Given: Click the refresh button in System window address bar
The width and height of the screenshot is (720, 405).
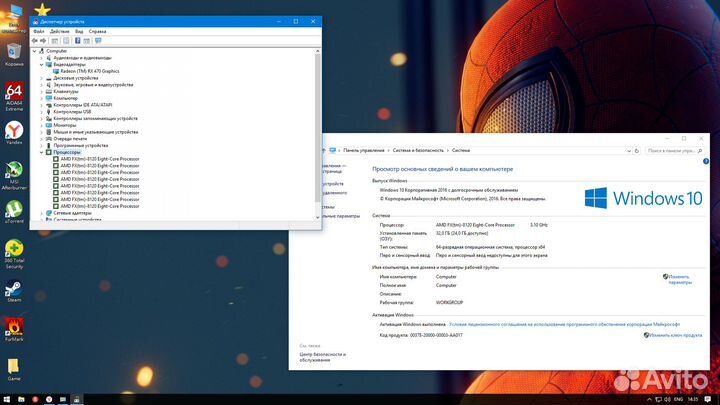Looking at the screenshot, I should 637,151.
